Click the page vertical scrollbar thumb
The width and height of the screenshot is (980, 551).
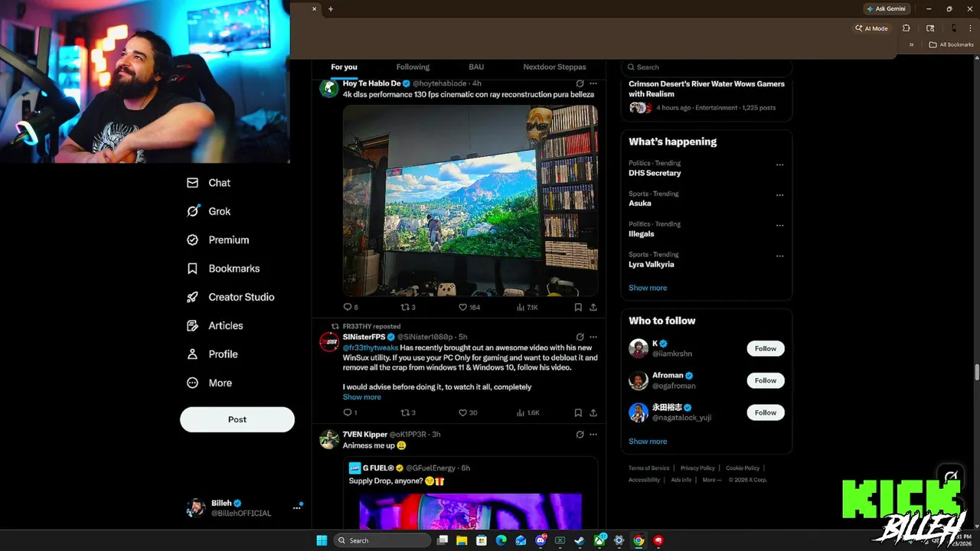(976, 373)
